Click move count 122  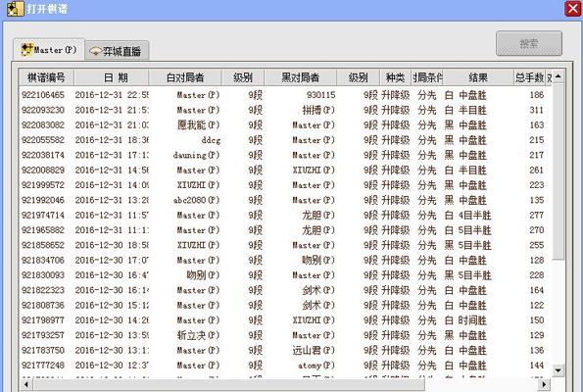tap(537, 306)
